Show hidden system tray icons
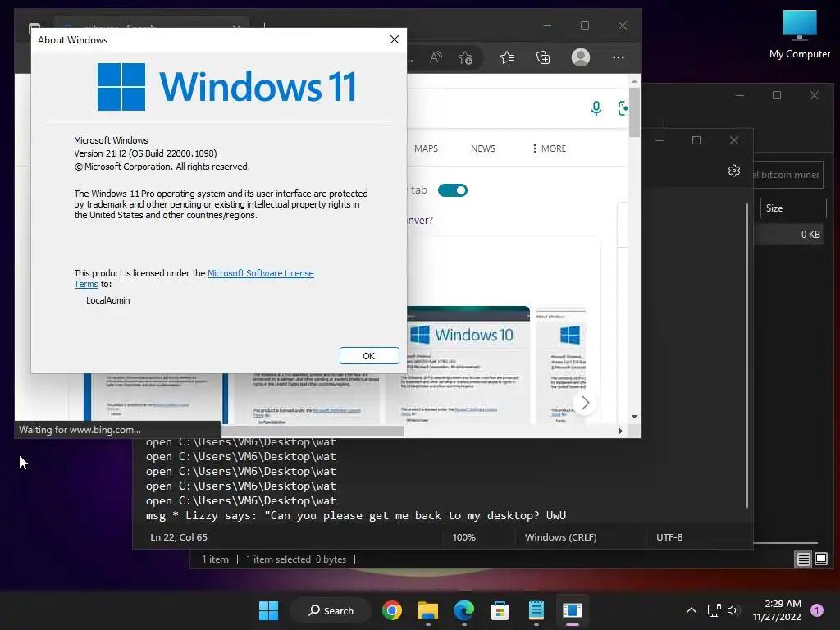The image size is (840, 630). 692,610
